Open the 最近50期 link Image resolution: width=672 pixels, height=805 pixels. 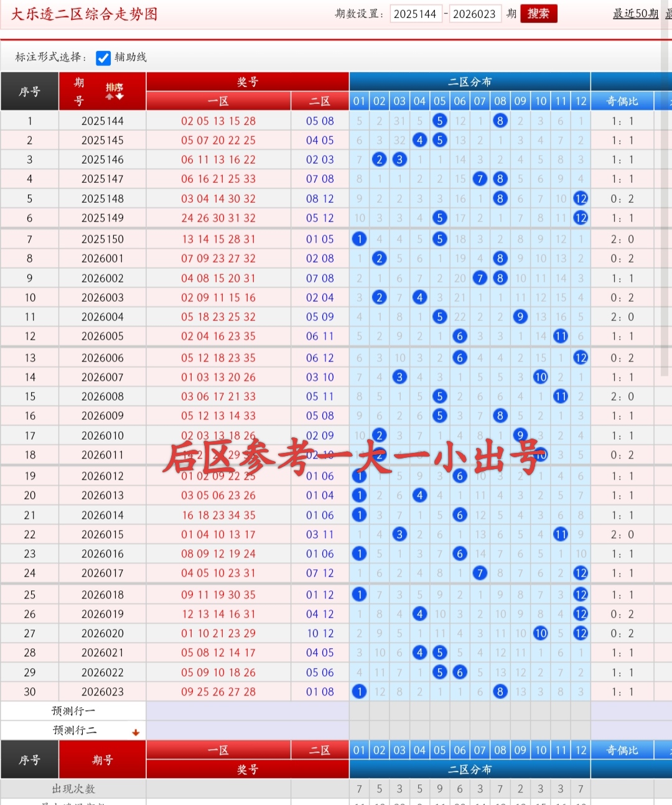pyautogui.click(x=635, y=13)
